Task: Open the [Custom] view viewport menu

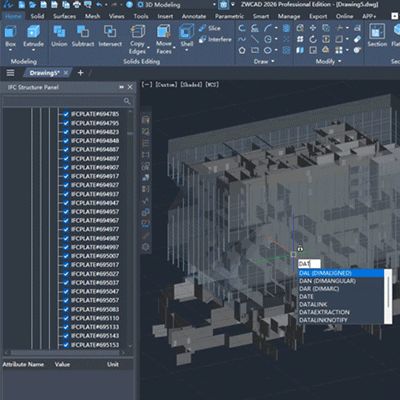Action: pyautogui.click(x=166, y=84)
